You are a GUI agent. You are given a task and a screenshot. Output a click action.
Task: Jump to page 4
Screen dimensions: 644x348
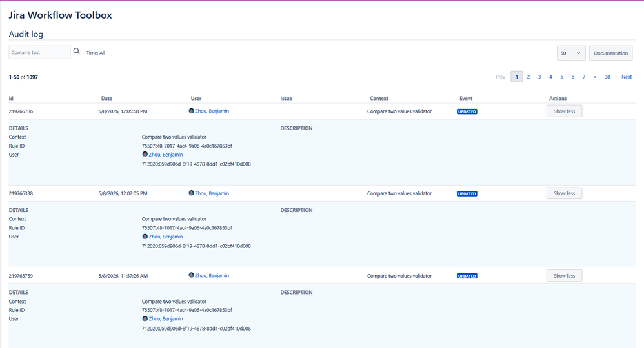coord(550,77)
